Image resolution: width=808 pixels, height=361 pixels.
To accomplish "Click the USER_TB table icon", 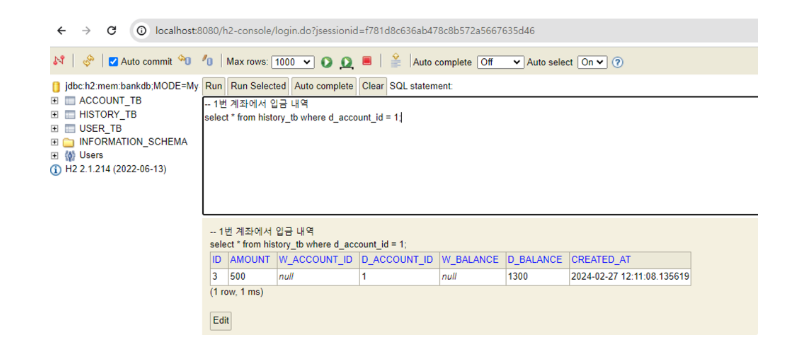I will click(x=70, y=128).
